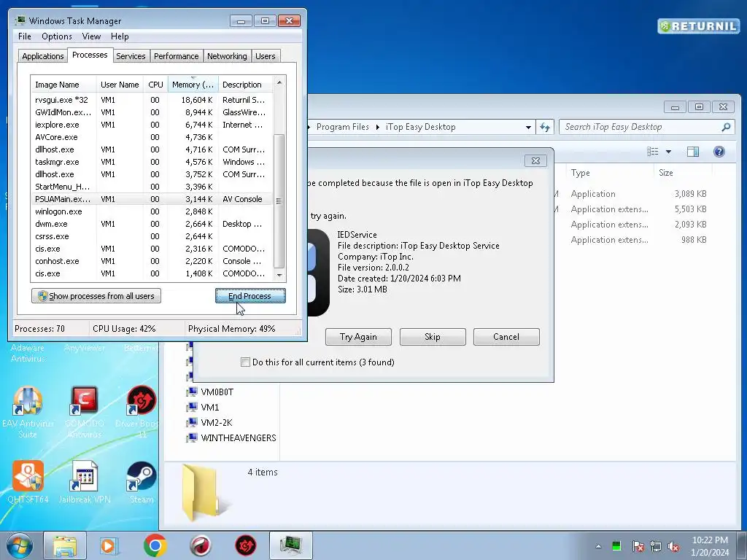Open the network tray icon
This screenshot has width=747, height=560.
pos(656,546)
